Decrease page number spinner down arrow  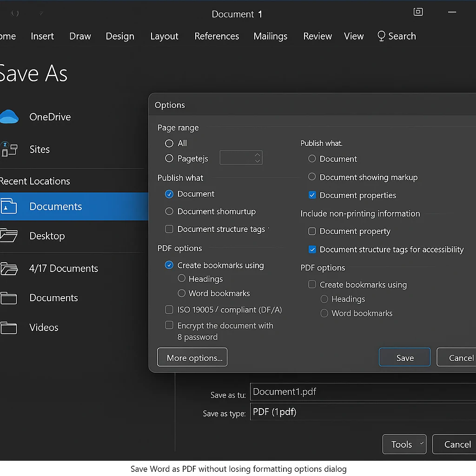(x=258, y=161)
